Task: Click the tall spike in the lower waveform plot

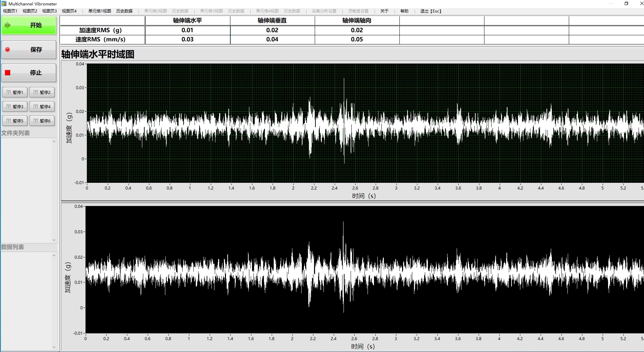Action: pos(343,267)
